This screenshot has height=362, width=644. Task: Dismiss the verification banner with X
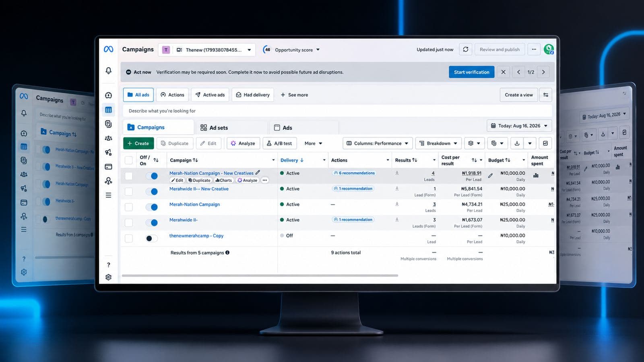(x=503, y=72)
